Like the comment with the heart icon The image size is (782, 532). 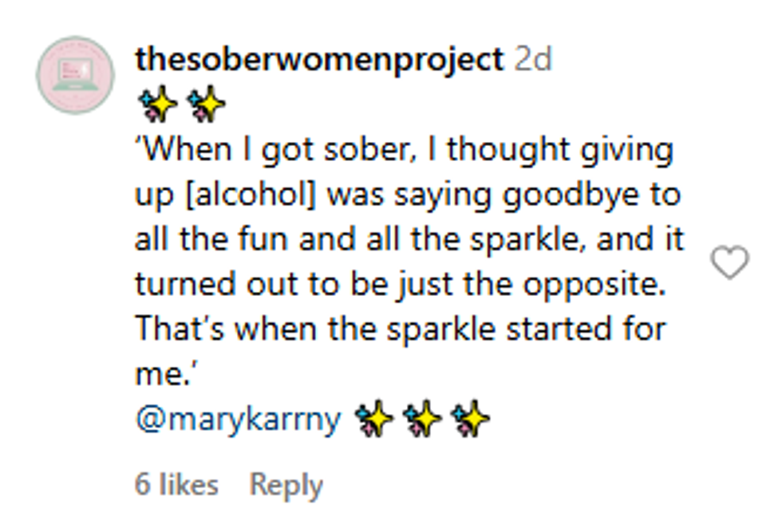click(x=729, y=263)
